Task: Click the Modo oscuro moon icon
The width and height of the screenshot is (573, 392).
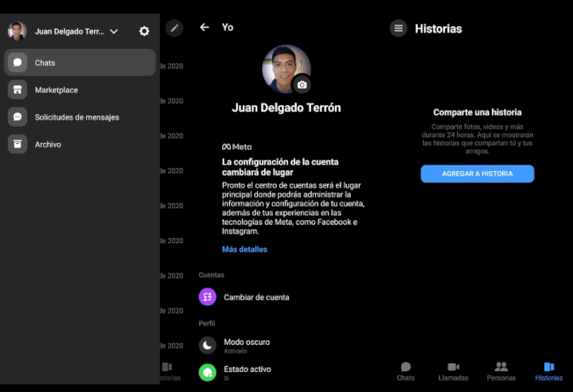Action: click(x=207, y=345)
